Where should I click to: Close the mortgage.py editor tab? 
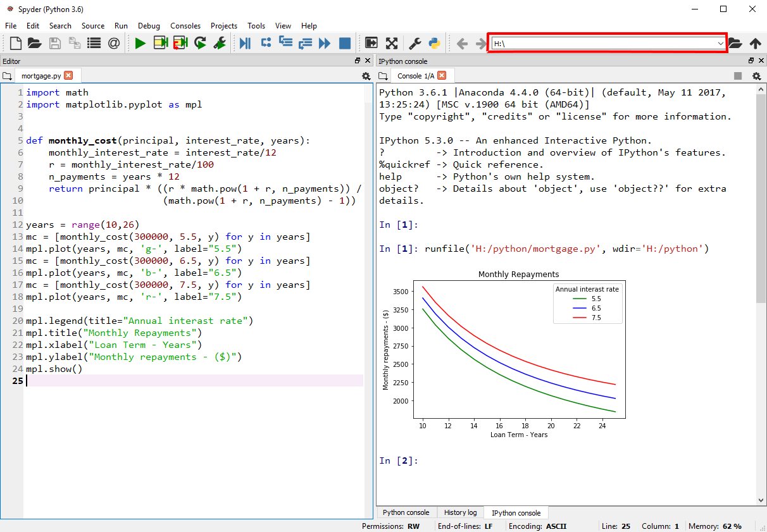[x=68, y=75]
